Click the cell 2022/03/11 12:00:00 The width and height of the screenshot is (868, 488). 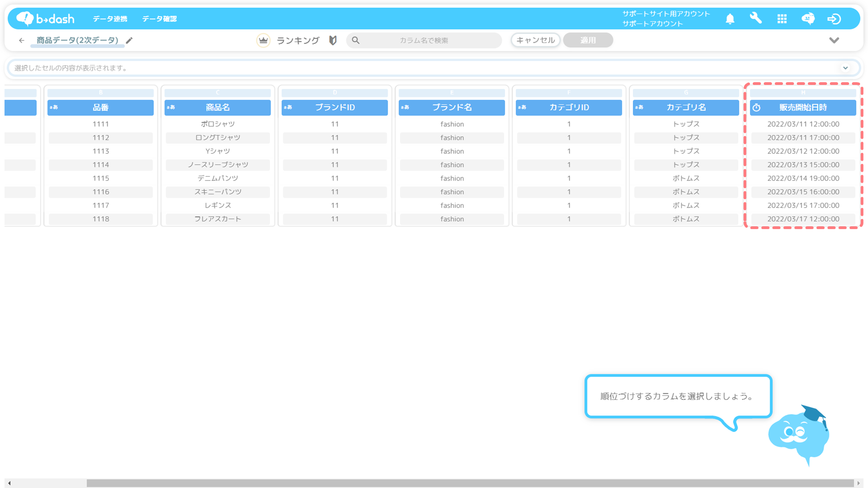click(x=803, y=124)
